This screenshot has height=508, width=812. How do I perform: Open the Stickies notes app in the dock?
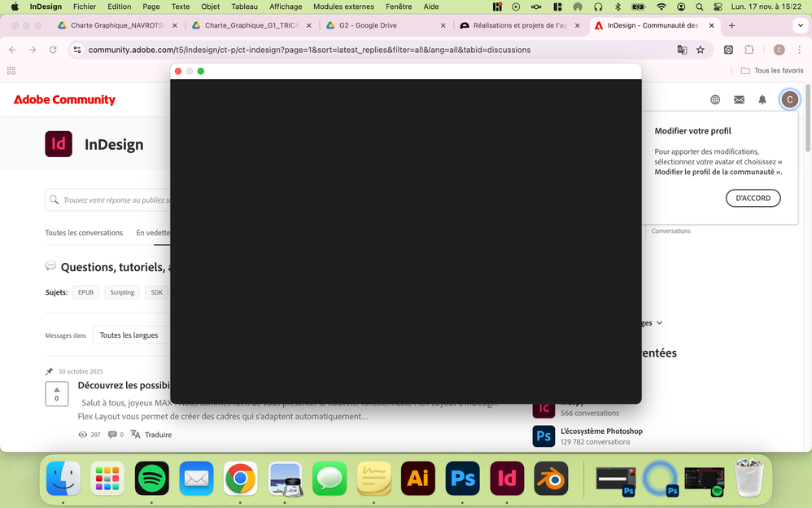click(374, 478)
